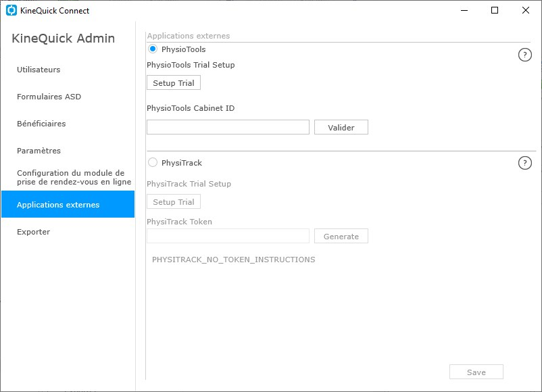542x392 pixels.
Task: Close the KineQuick Connect window
Action: tap(525, 10)
